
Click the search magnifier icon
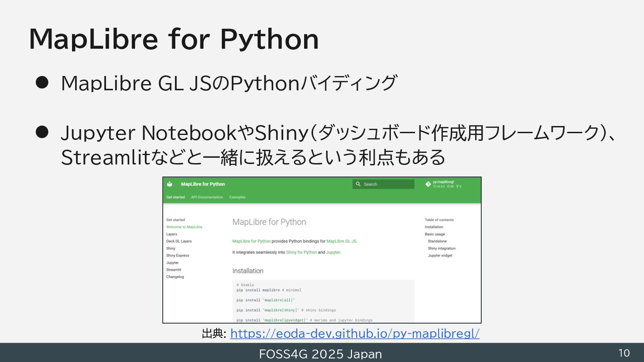pos(358,184)
